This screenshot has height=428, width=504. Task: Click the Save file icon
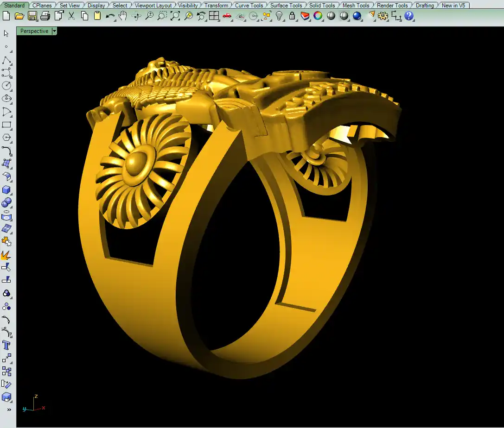tap(32, 16)
